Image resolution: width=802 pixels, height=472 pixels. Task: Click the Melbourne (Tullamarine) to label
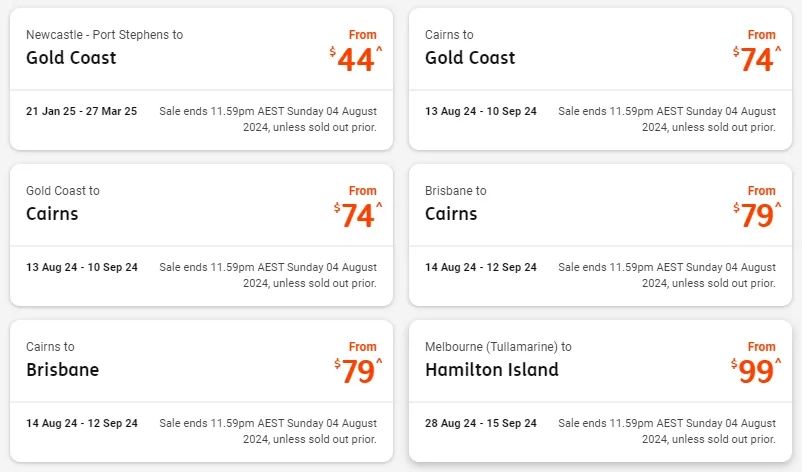(x=498, y=347)
